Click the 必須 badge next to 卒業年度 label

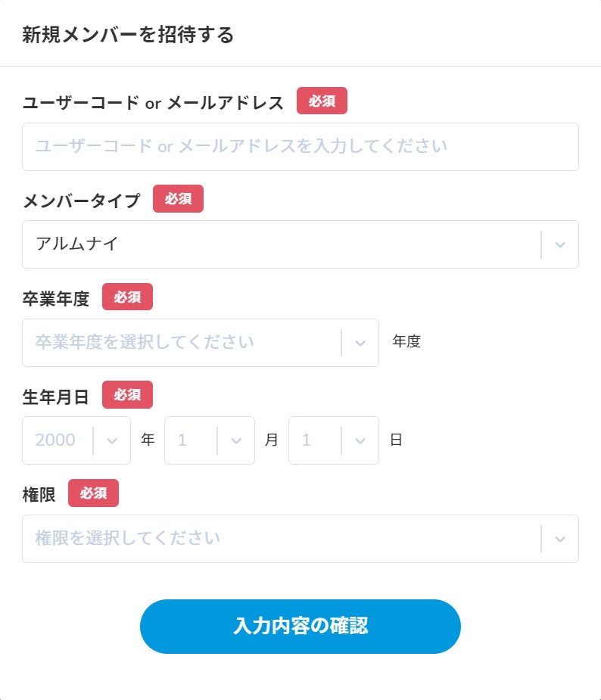[127, 297]
